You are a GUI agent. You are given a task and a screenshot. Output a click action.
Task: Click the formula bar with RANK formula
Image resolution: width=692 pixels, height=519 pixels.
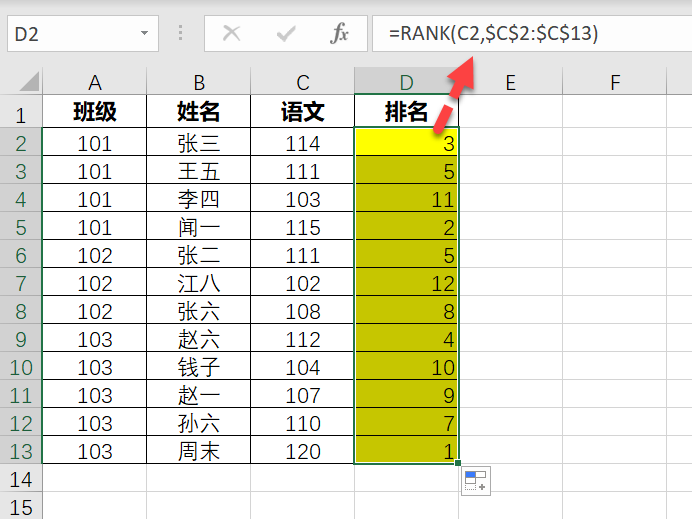[x=532, y=34]
